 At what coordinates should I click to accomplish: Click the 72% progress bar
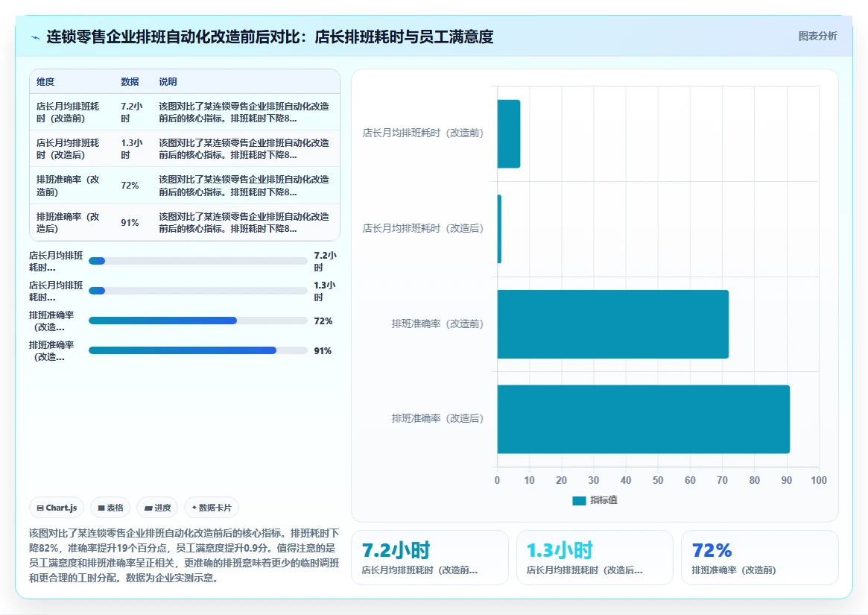click(x=197, y=321)
